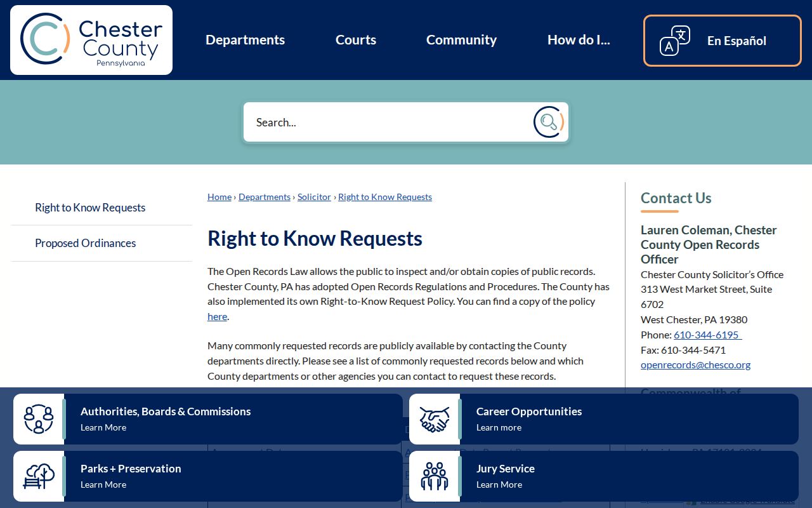Viewport: 812px width, 508px height.
Task: Click the Authorities, Boards & Commissions people icon
Action: [39, 419]
